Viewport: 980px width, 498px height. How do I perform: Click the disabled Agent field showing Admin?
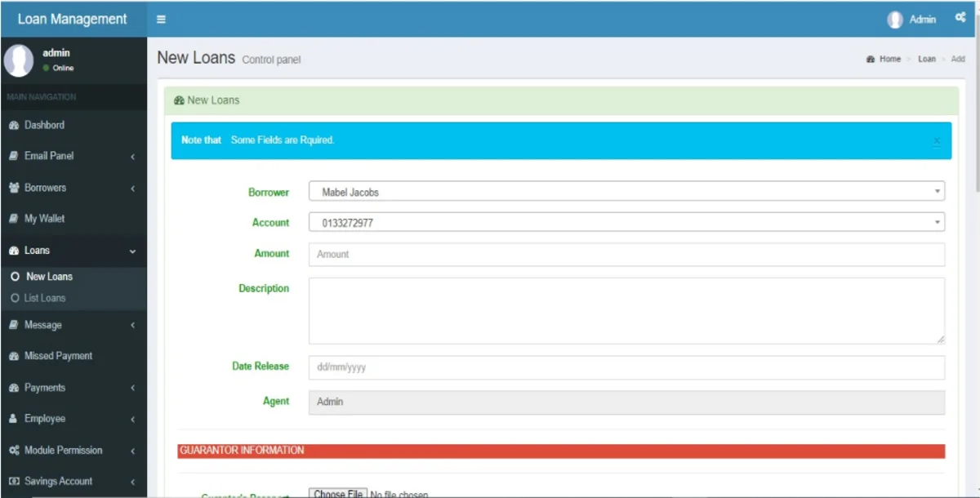(626, 402)
